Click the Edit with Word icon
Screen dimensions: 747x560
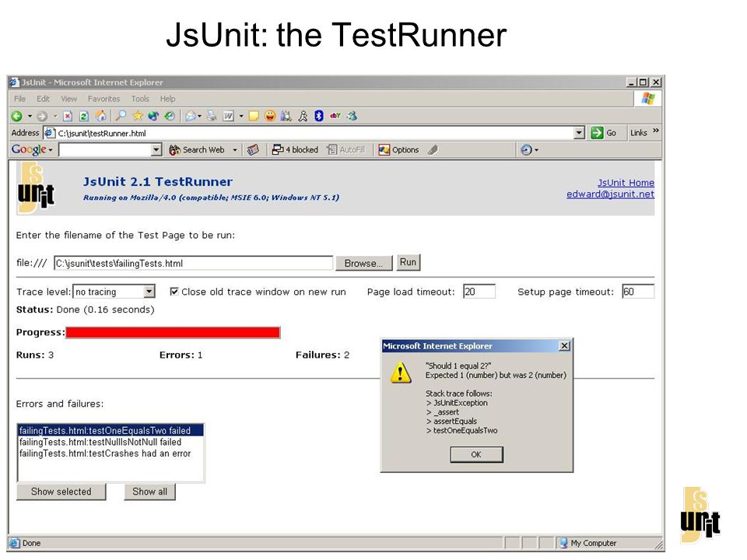click(229, 116)
